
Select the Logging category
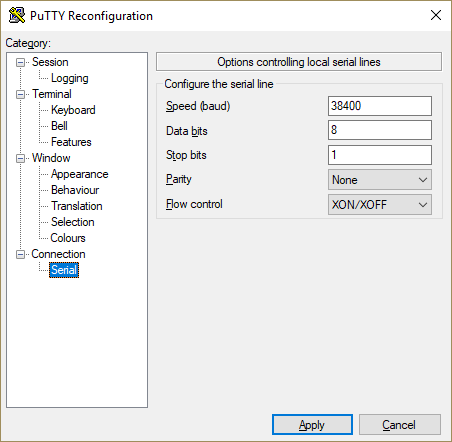point(70,78)
